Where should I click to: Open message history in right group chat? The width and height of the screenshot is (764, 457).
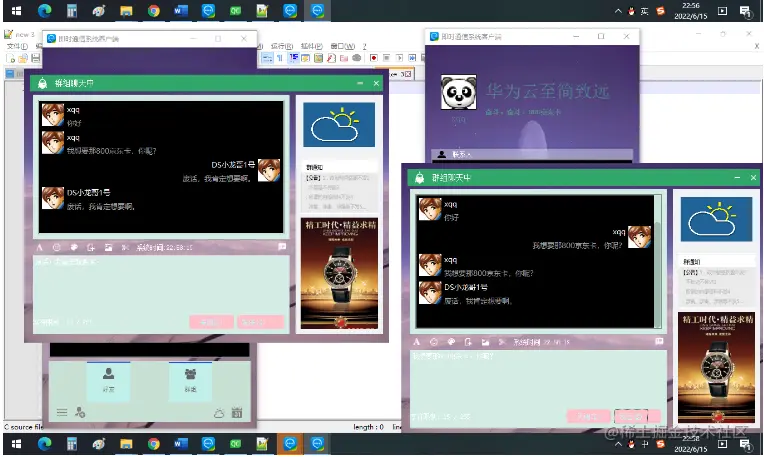[659, 342]
